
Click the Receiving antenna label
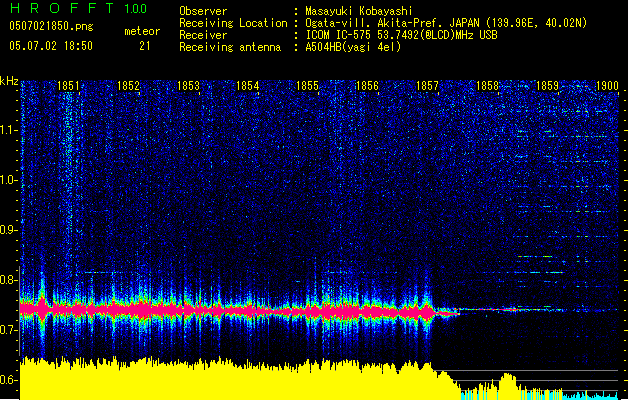tap(230, 47)
